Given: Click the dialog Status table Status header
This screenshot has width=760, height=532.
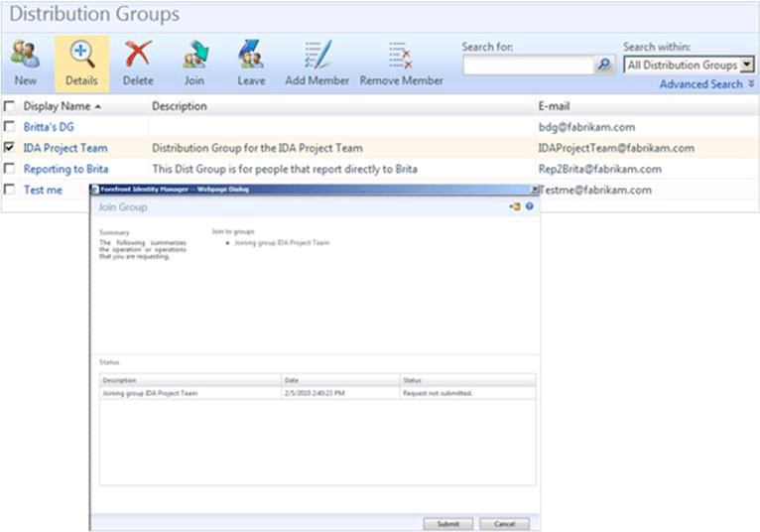Looking at the screenshot, I should coord(468,380).
